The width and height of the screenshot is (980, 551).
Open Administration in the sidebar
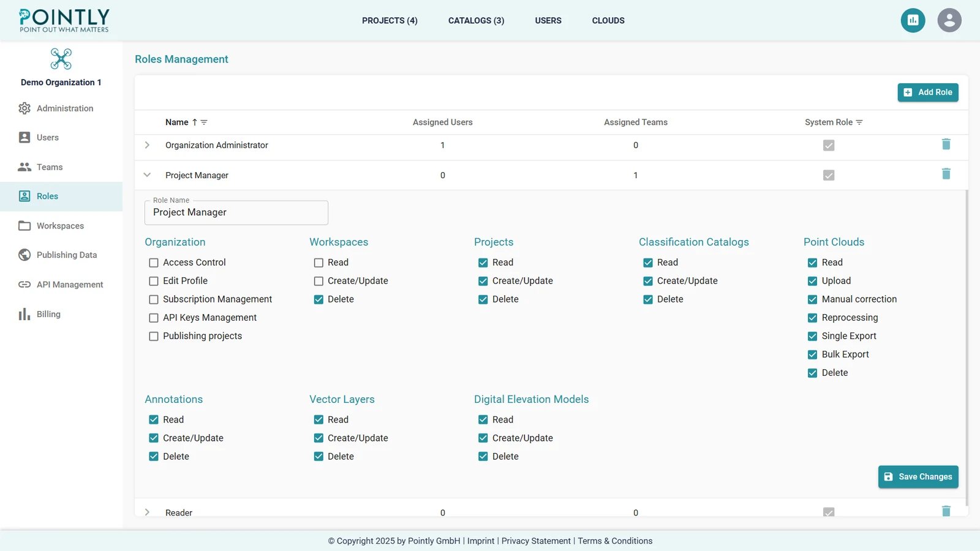[x=61, y=108]
